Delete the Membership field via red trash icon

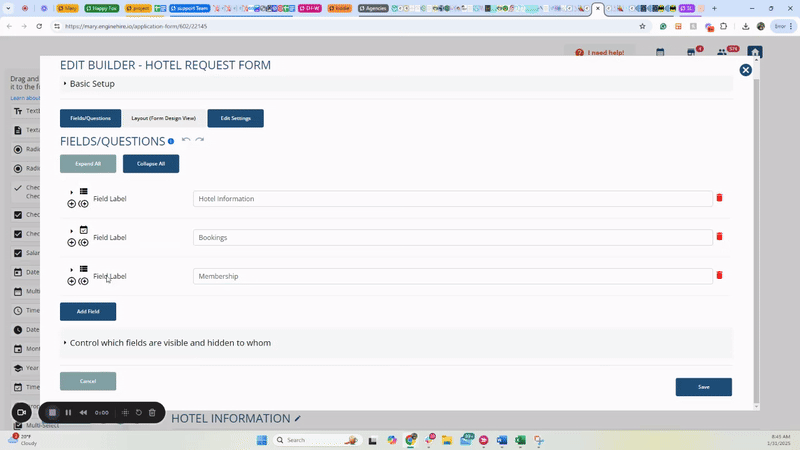[719, 275]
